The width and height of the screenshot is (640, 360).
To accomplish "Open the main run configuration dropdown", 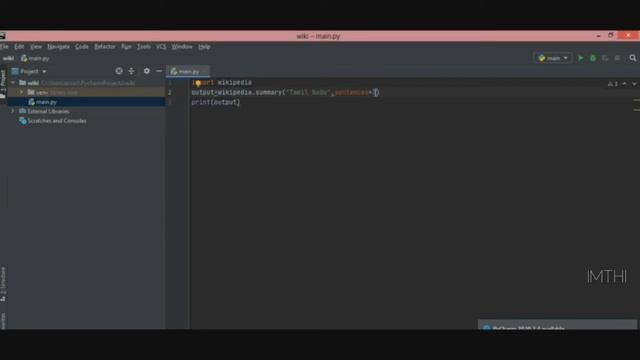I will point(553,58).
